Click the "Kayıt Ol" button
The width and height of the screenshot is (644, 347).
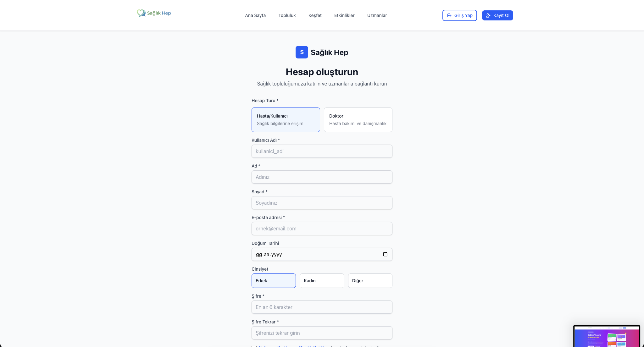(x=497, y=15)
